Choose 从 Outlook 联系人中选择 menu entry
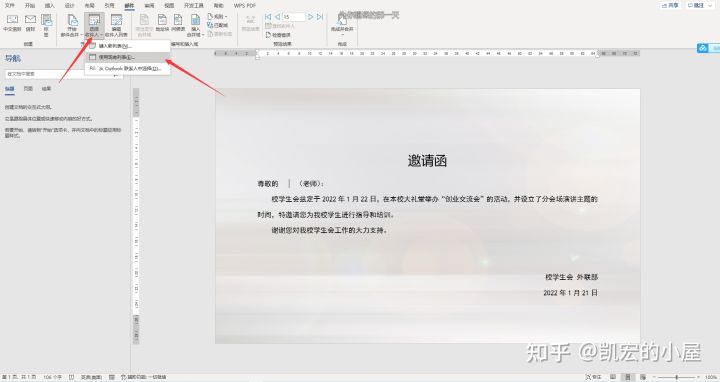Screen dimensions: 720x382 127,68
